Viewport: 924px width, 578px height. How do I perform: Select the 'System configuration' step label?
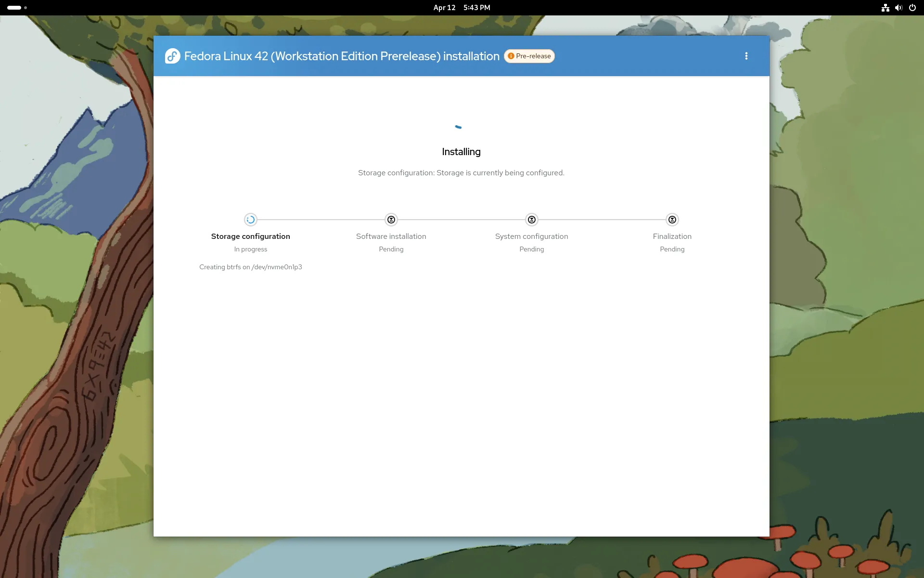(532, 236)
